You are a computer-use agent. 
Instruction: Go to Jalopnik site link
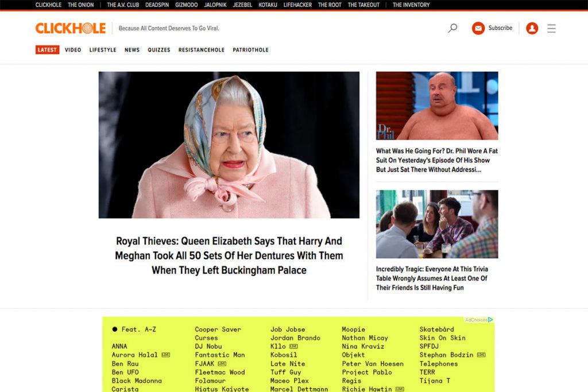(x=215, y=5)
